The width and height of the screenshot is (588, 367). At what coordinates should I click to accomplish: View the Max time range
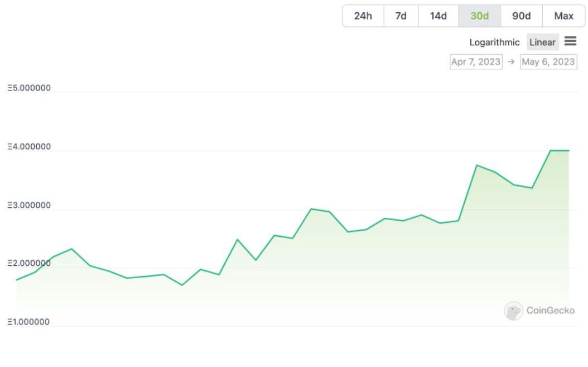click(563, 16)
